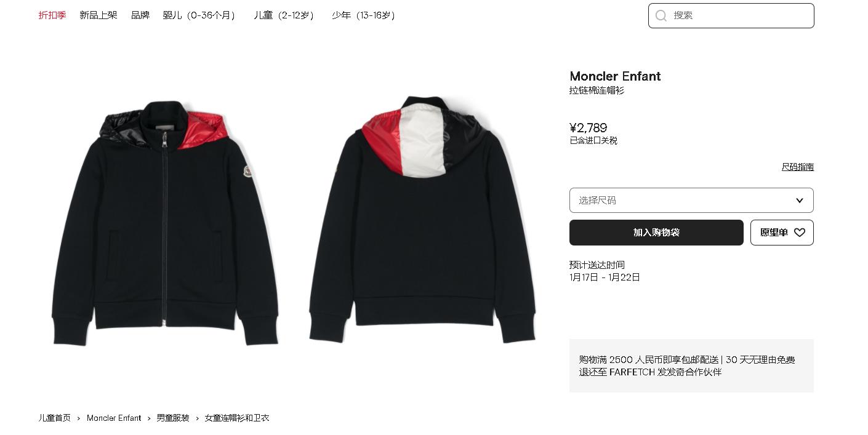Open the 折扣季 sale menu
The image size is (868, 435).
pyautogui.click(x=52, y=15)
